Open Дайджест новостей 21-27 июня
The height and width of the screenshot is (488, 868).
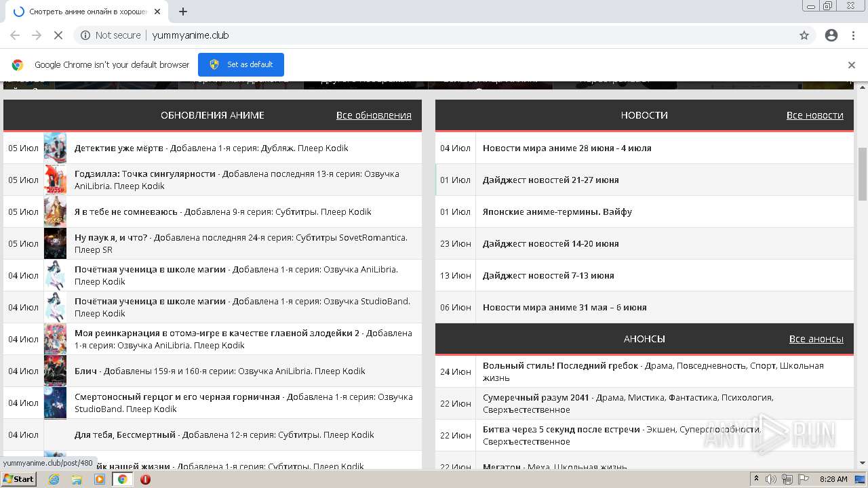(x=551, y=180)
